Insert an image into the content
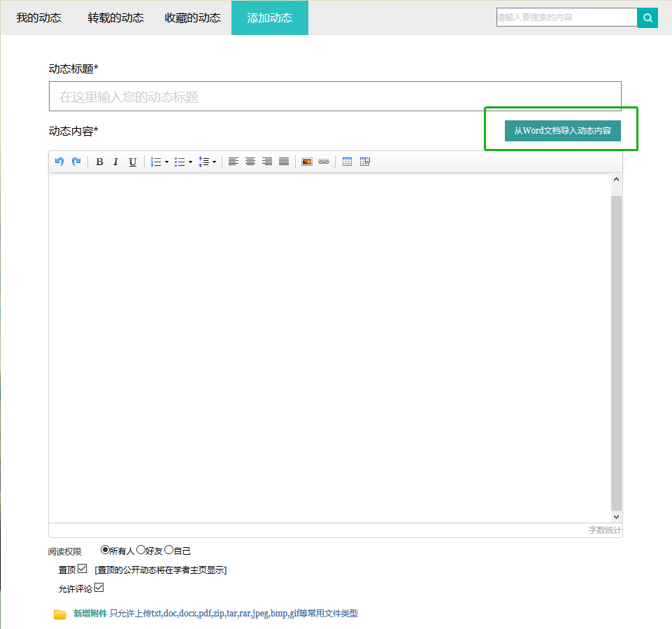The height and width of the screenshot is (629, 672). coord(306,162)
